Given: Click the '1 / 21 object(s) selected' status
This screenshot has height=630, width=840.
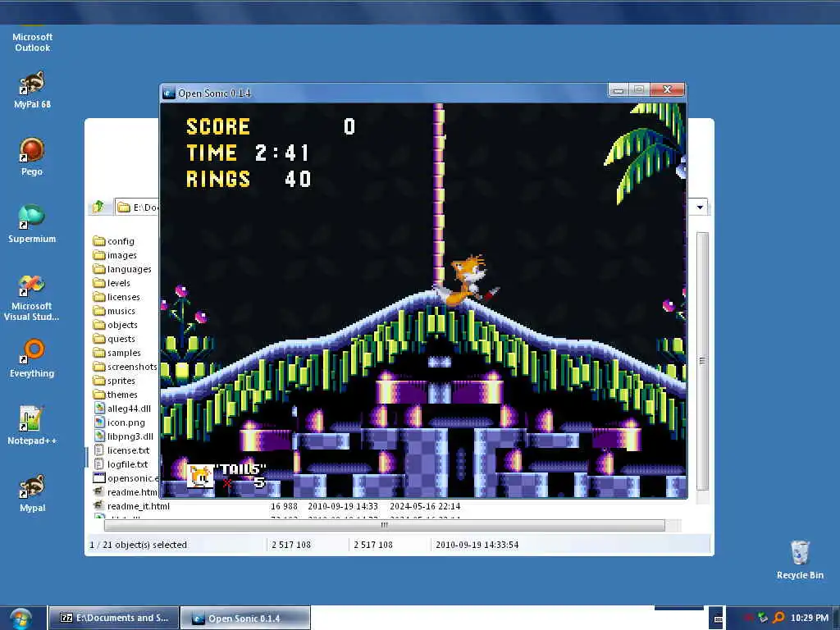Looking at the screenshot, I should coord(138,545).
